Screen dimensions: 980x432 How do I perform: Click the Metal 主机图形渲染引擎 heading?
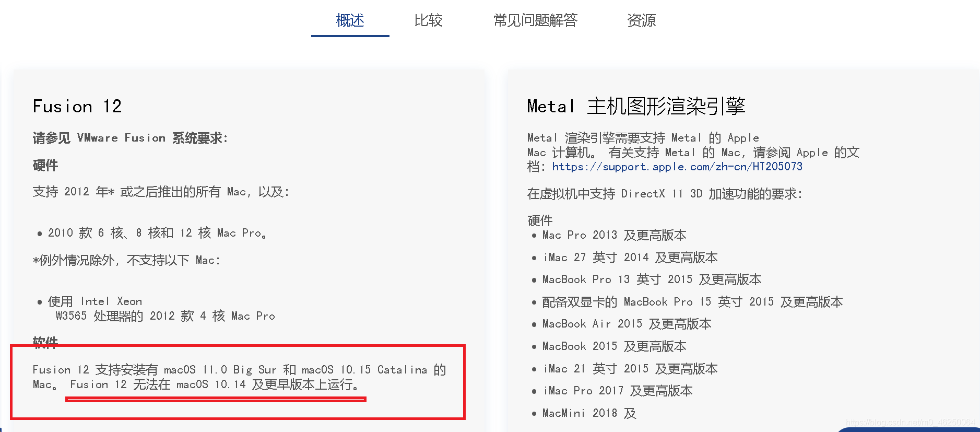[636, 106]
